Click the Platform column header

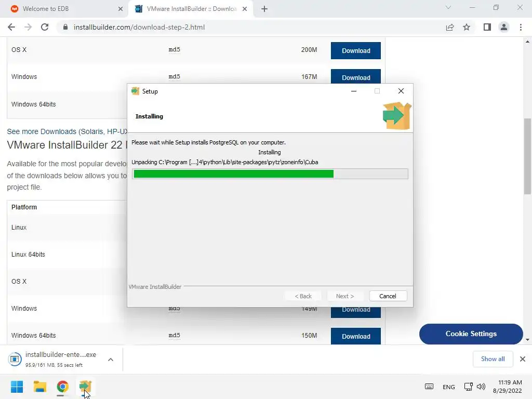(x=24, y=207)
